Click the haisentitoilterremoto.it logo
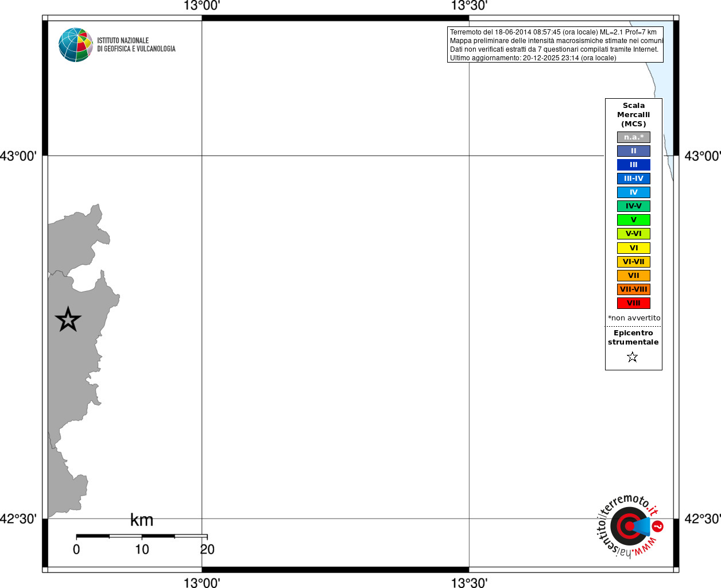 point(630,525)
